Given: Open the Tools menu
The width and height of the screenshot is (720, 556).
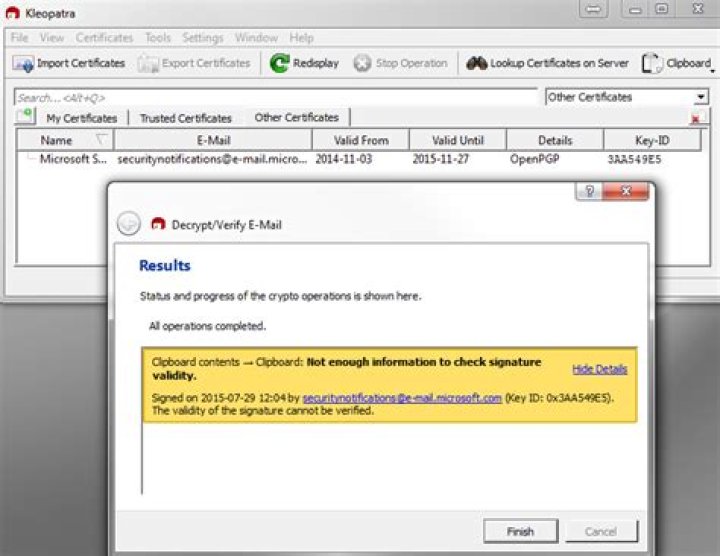Looking at the screenshot, I should point(158,38).
